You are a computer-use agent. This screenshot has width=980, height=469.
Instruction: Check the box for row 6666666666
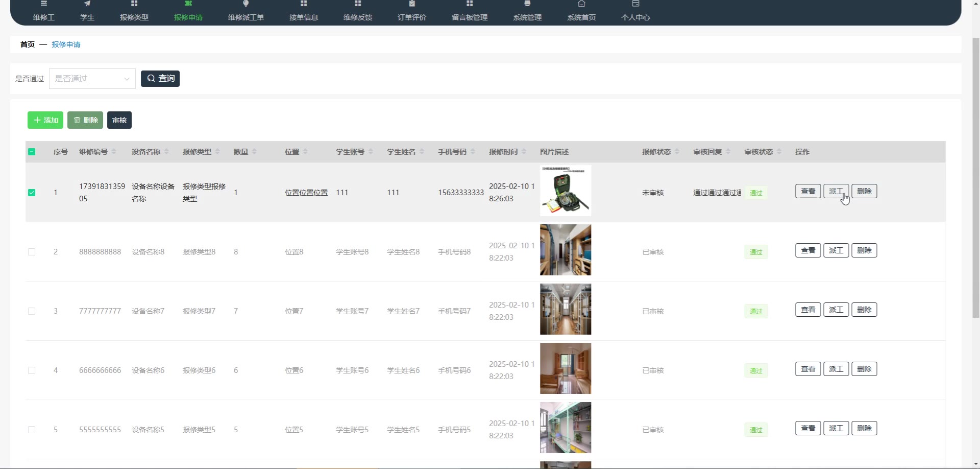tap(32, 370)
